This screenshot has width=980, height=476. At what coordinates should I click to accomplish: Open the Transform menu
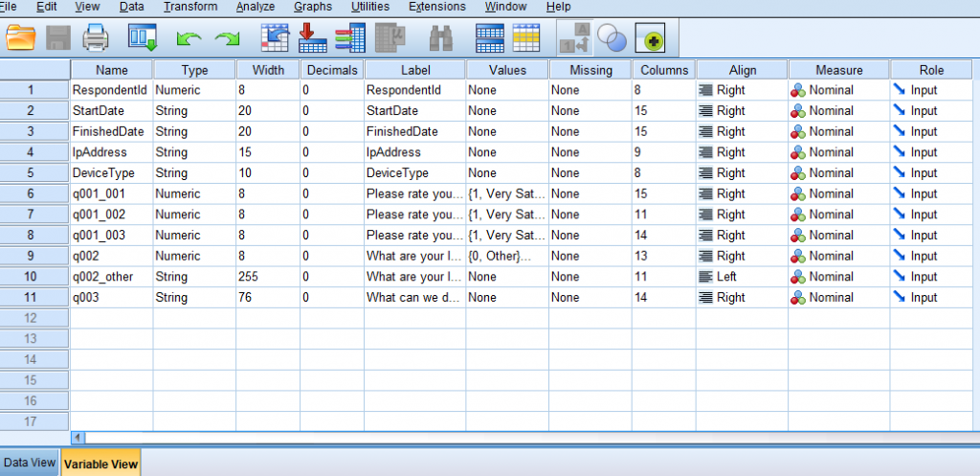click(190, 7)
